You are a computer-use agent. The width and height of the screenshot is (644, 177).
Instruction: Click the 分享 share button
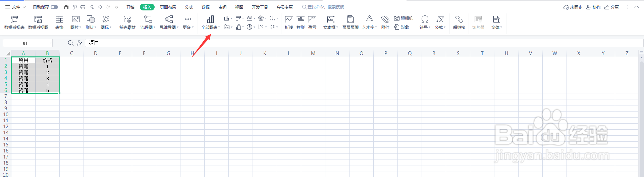tap(611, 7)
